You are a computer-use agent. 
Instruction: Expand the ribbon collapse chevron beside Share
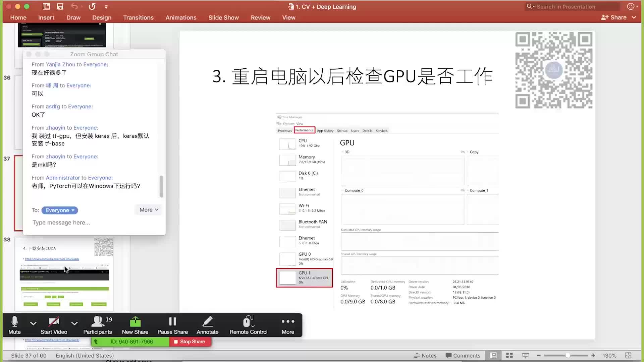click(x=634, y=17)
